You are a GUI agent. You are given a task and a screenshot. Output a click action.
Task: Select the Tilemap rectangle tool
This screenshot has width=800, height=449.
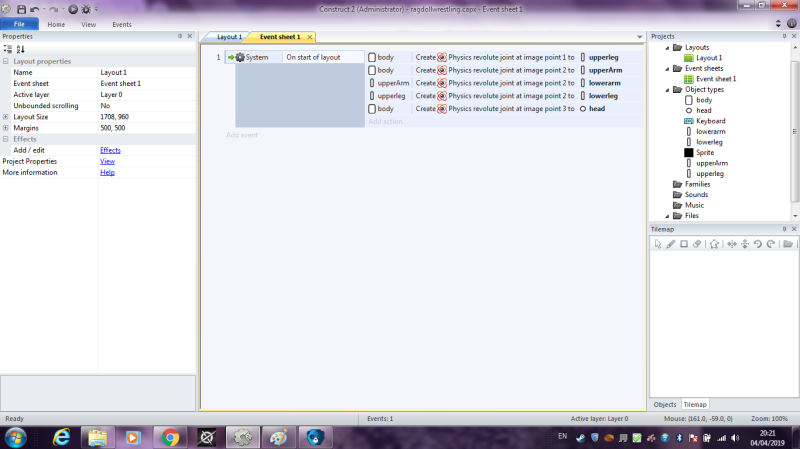684,244
